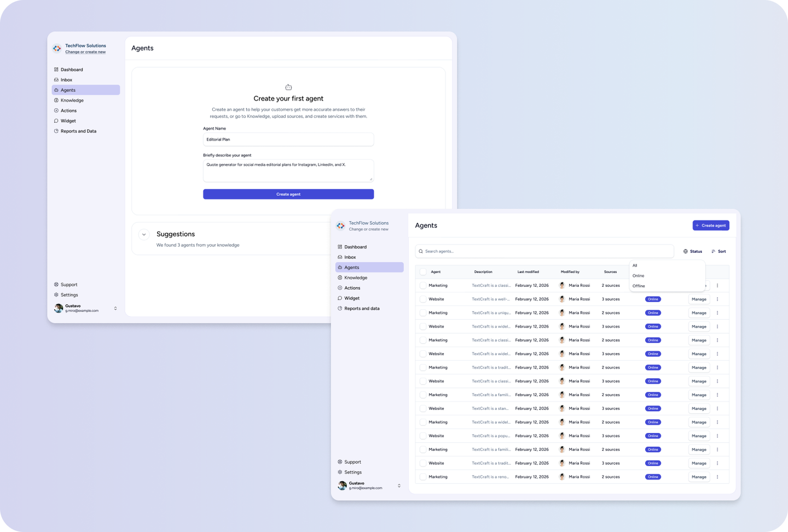Screen dimensions: 788x532
Task: Click Manage for the Marketing reno... agent
Action: 699,477
